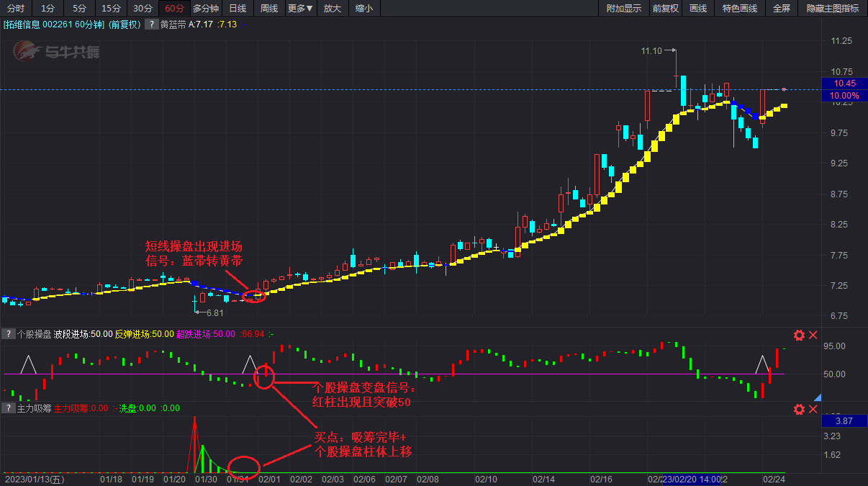Open the 画线 drawing tools
868x486 pixels.
[x=698, y=9]
